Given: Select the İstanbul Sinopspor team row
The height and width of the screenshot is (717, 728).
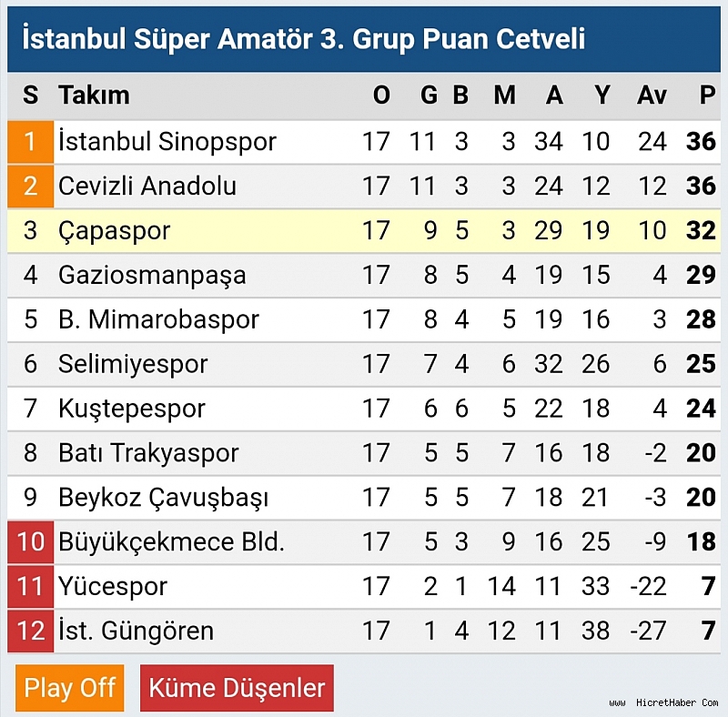Looking at the screenshot, I should (364, 142).
